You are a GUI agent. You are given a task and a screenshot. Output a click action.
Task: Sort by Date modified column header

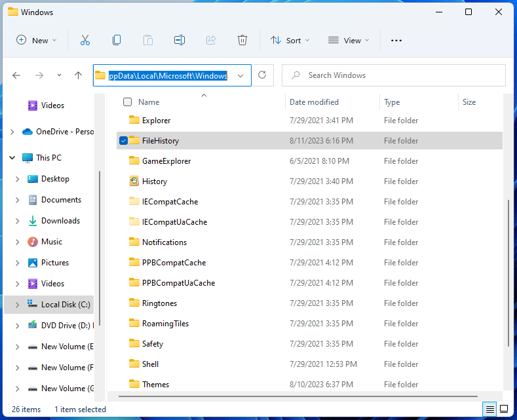(x=314, y=102)
